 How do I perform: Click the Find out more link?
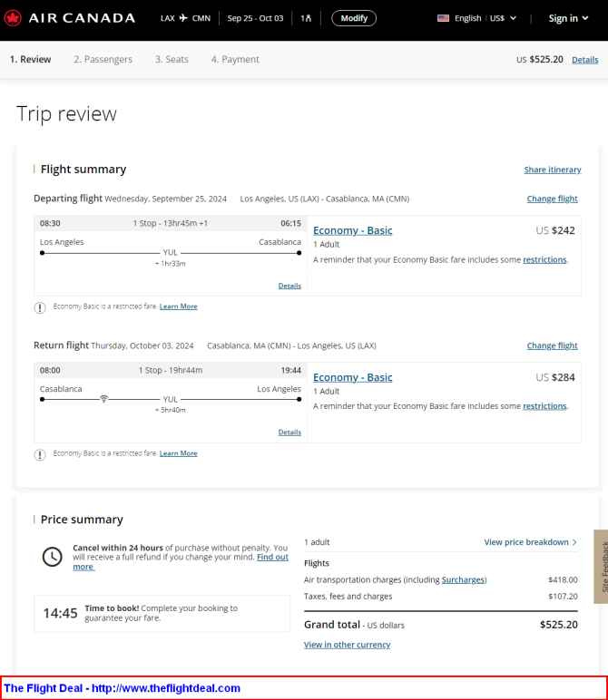[x=272, y=557]
